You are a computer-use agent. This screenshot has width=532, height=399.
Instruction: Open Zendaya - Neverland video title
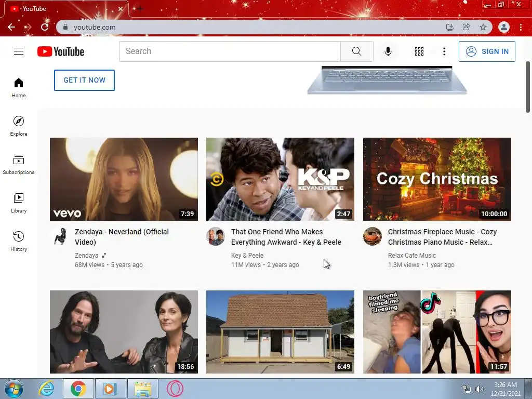point(122,237)
